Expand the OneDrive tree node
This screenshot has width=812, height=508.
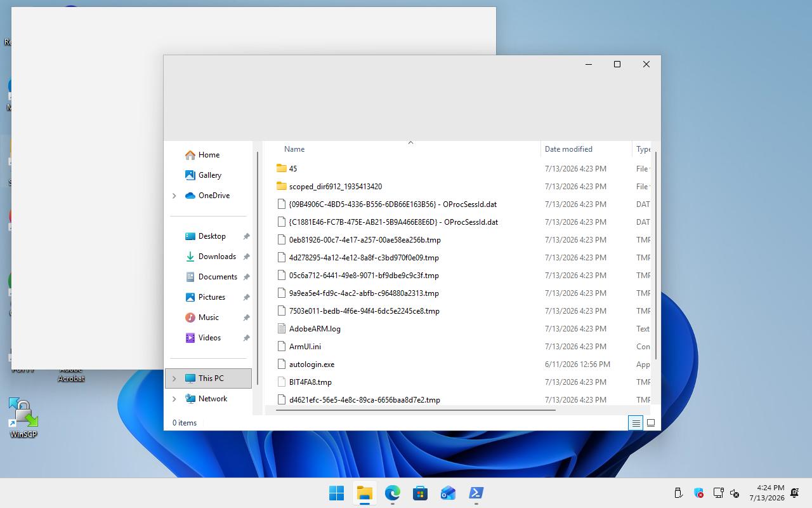174,196
